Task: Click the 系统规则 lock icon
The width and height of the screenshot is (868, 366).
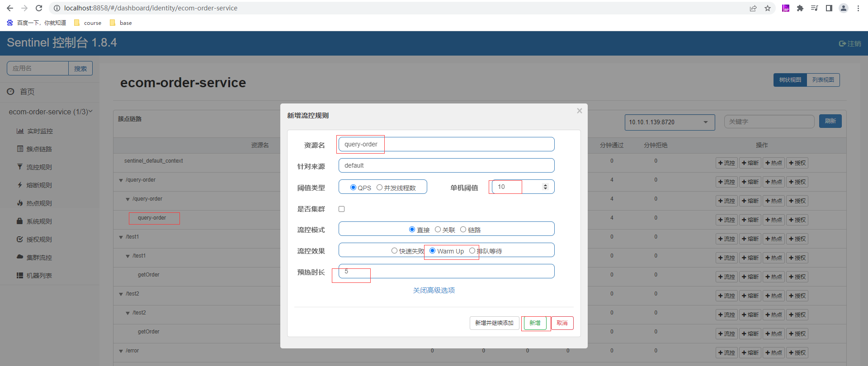Action: pos(20,221)
